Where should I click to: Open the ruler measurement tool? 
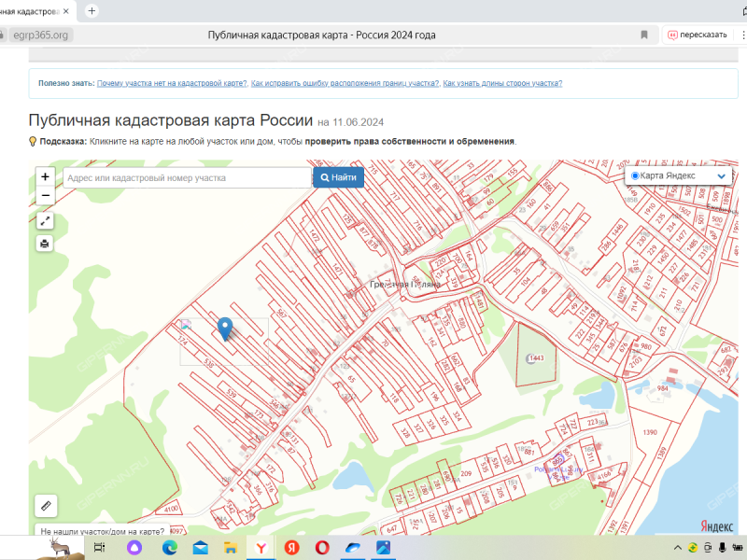click(47, 506)
